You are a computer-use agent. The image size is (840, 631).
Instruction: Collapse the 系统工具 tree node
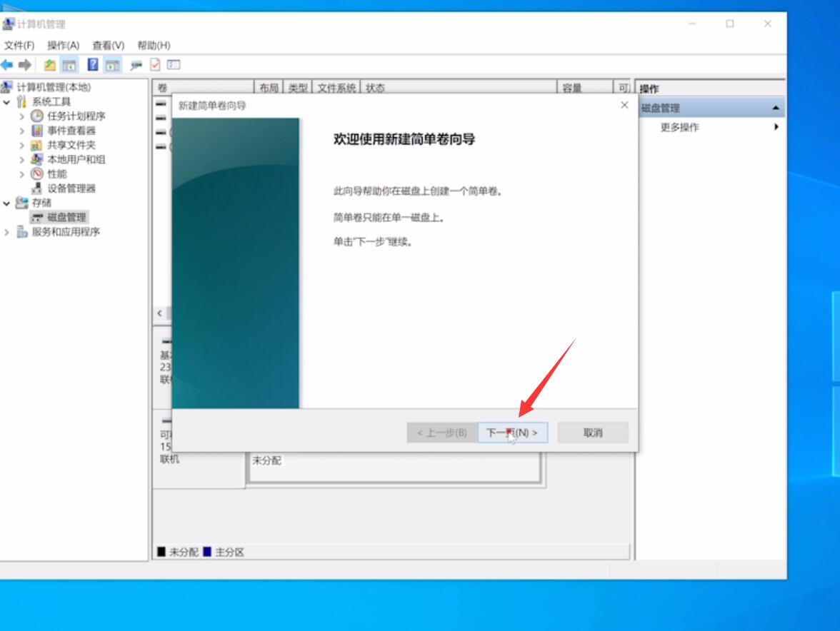coord(6,101)
